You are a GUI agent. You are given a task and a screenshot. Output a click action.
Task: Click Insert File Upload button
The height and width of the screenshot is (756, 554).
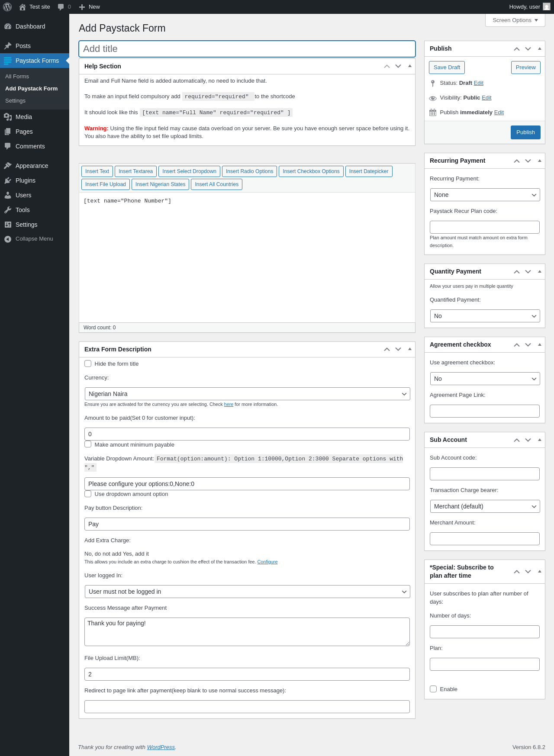(106, 184)
